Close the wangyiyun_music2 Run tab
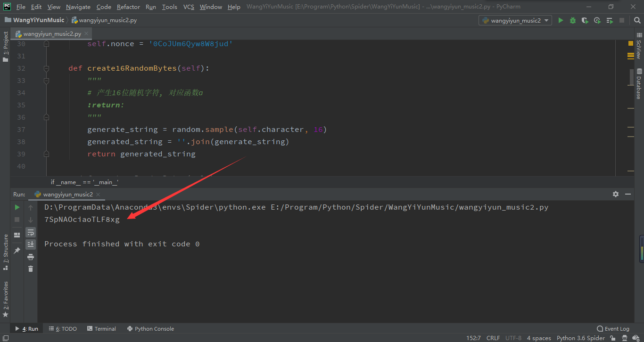The image size is (644, 342). 98,195
